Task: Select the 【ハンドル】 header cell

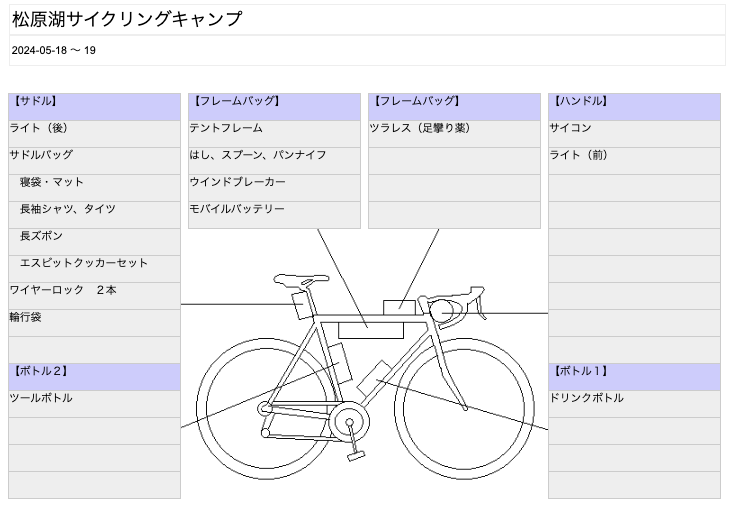Action: pyautogui.click(x=633, y=101)
